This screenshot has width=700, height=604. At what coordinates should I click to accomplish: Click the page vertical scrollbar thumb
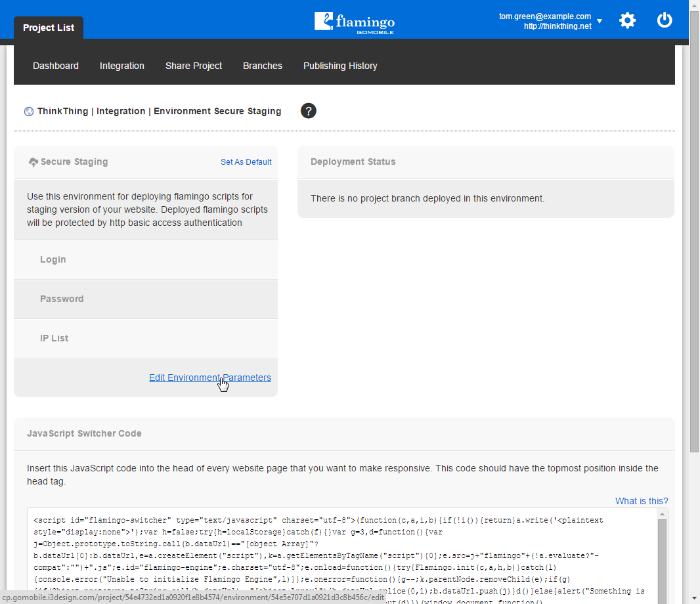[x=694, y=231]
